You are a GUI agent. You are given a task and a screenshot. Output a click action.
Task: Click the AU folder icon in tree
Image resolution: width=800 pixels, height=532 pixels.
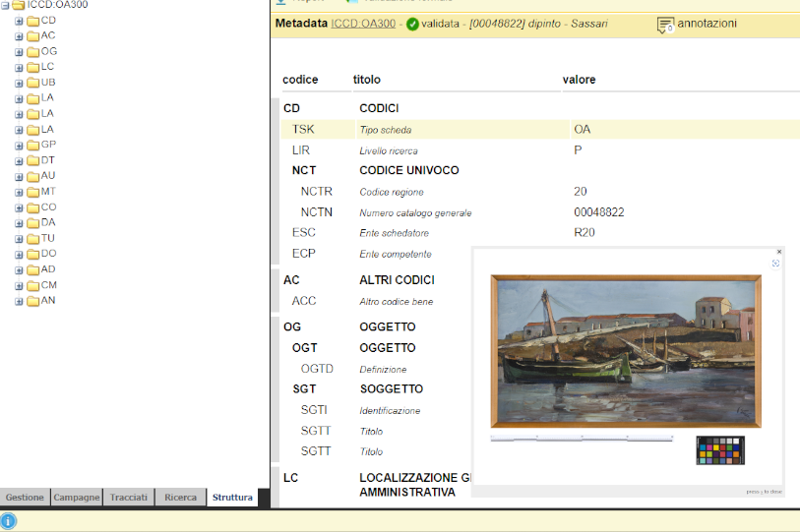pos(33,176)
